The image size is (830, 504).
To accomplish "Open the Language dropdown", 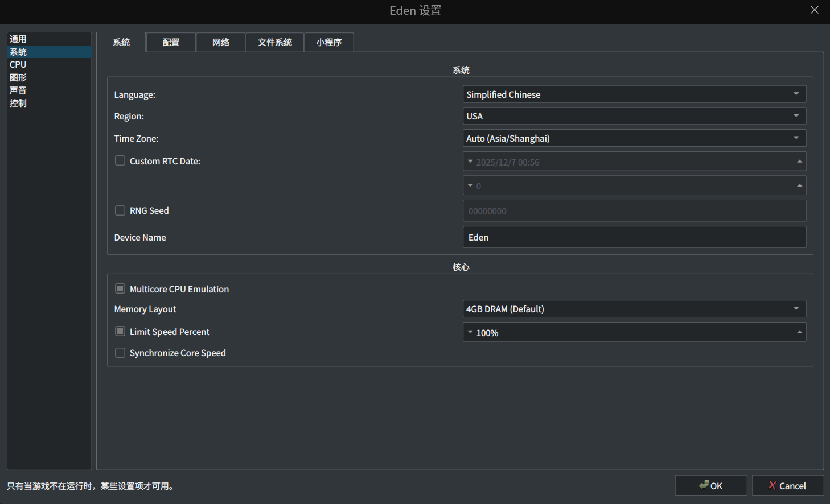I will tap(634, 94).
